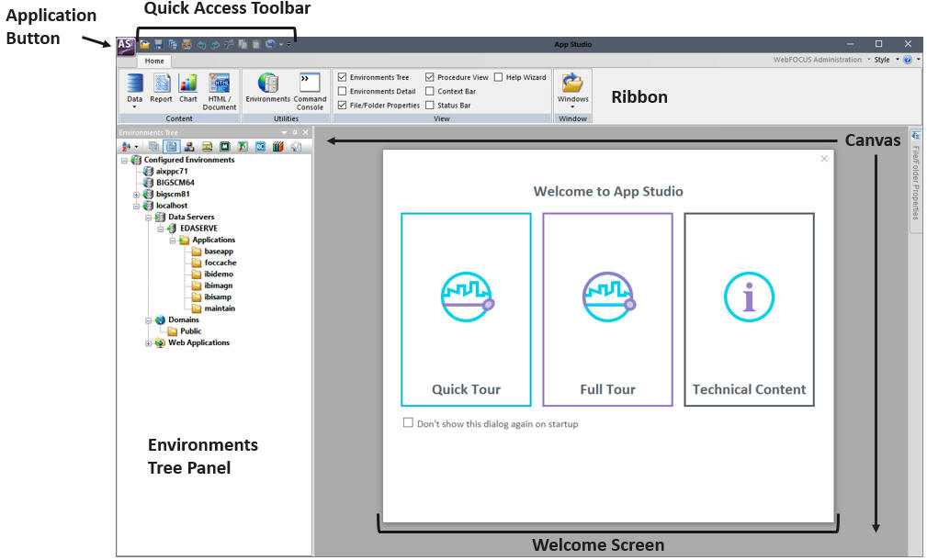Viewport: 927px width, 560px height.
Task: Click the Copy icon in Quick Access Toolbar
Action: click(243, 44)
